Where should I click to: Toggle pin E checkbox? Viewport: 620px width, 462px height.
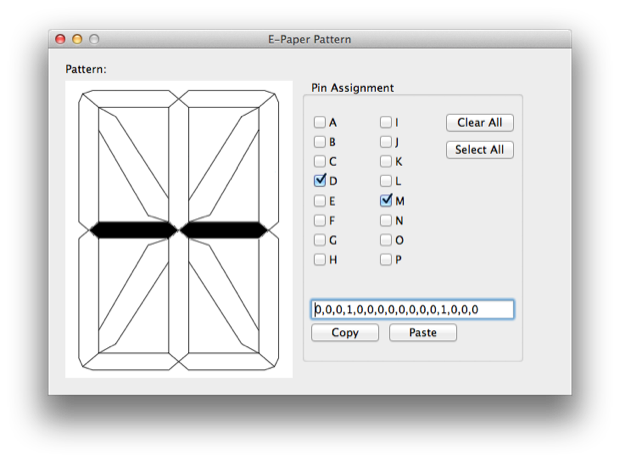pos(320,201)
